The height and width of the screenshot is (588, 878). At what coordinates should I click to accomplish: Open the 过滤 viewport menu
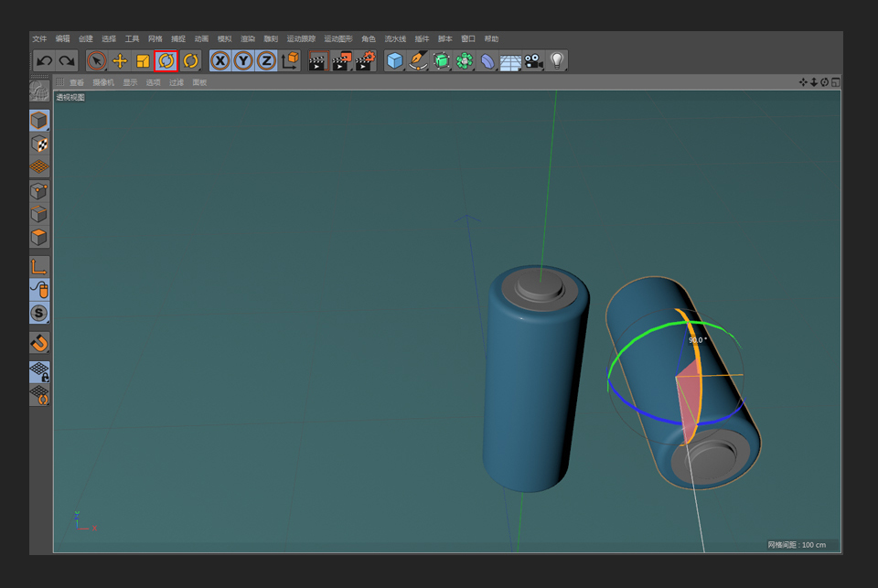coord(176,81)
